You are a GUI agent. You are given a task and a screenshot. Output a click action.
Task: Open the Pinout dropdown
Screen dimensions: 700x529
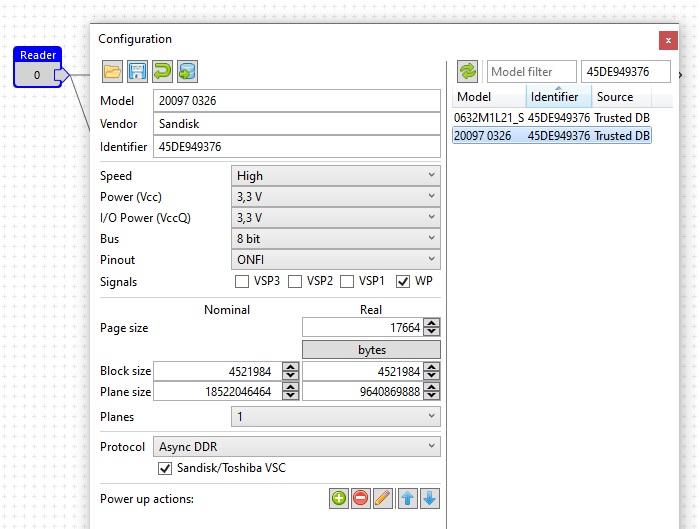pyautogui.click(x=336, y=259)
